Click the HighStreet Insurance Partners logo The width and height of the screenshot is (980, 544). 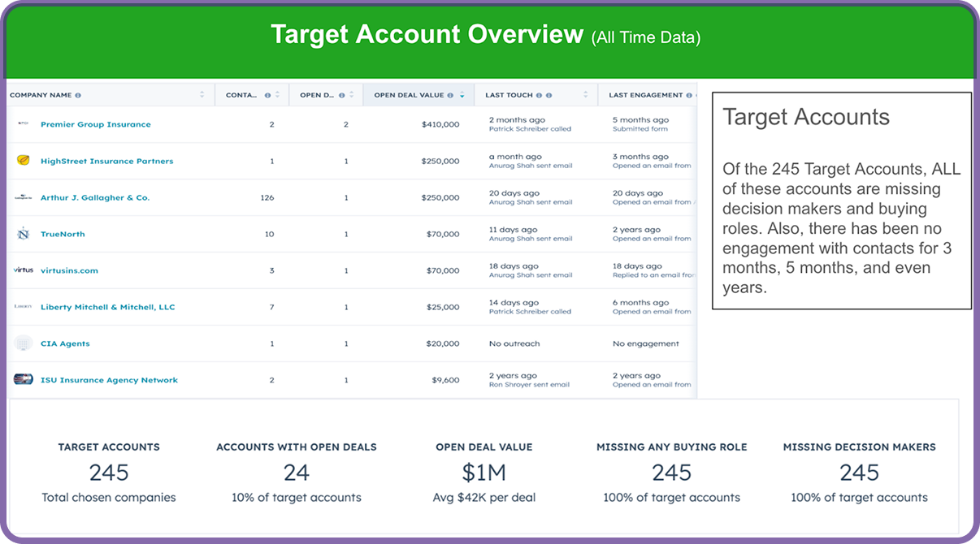click(x=23, y=161)
